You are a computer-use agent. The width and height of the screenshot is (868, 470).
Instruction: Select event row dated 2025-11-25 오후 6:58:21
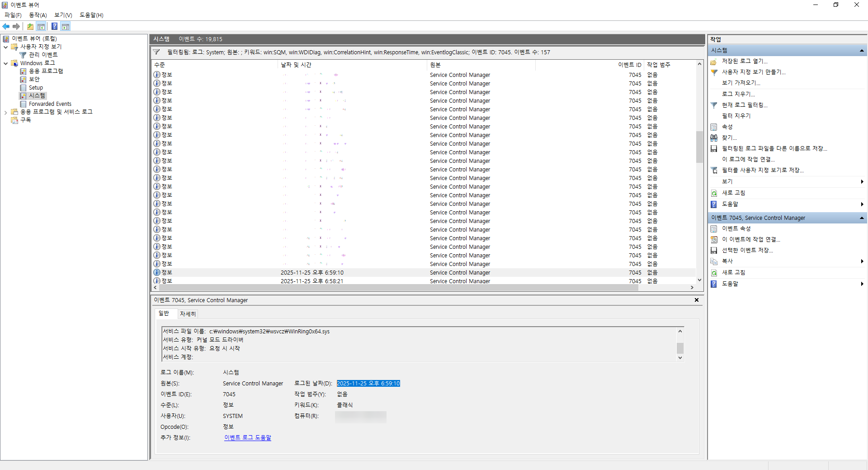click(424, 281)
